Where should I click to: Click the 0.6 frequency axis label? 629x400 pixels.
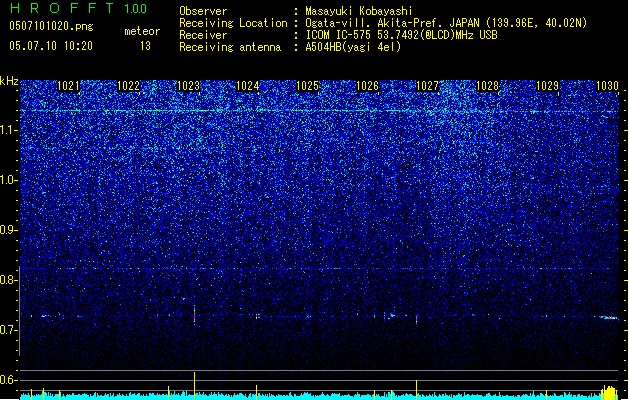coord(8,380)
